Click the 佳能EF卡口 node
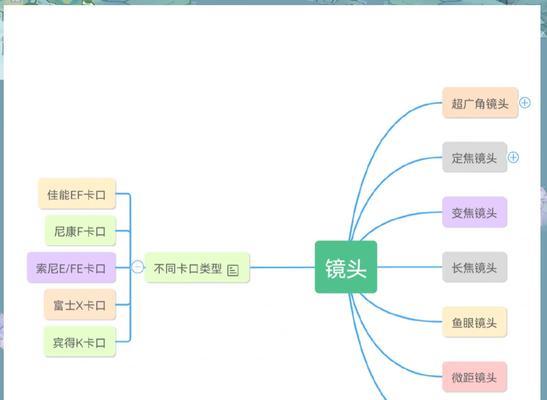The image size is (547, 400). tap(77, 194)
